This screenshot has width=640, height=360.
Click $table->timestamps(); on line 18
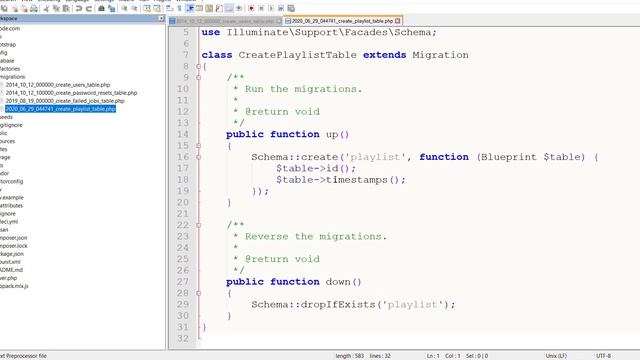[x=341, y=180]
